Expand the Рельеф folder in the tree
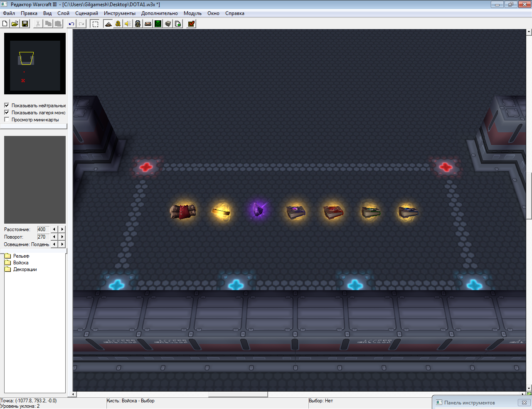Screen dimensions: 532x409 click(x=7, y=256)
